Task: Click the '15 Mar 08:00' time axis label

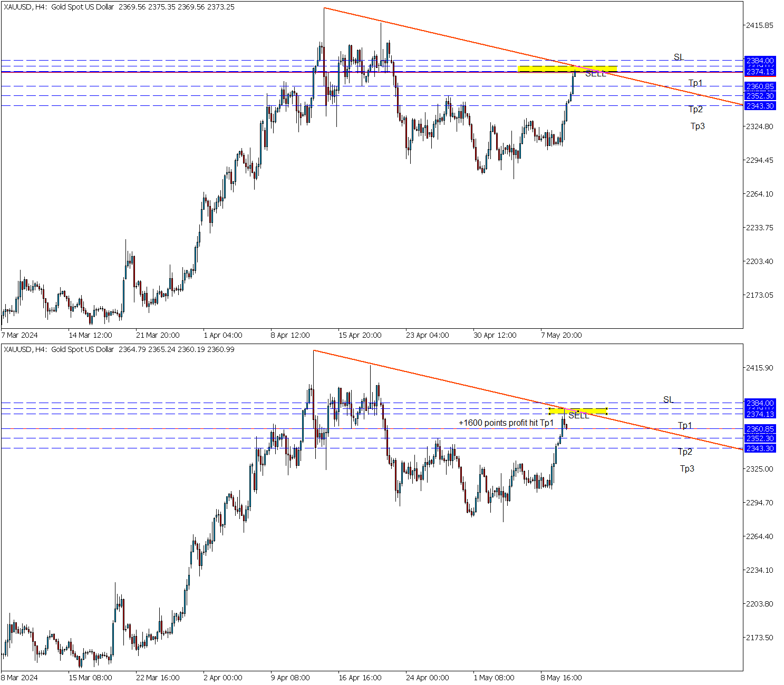Action: [90, 678]
